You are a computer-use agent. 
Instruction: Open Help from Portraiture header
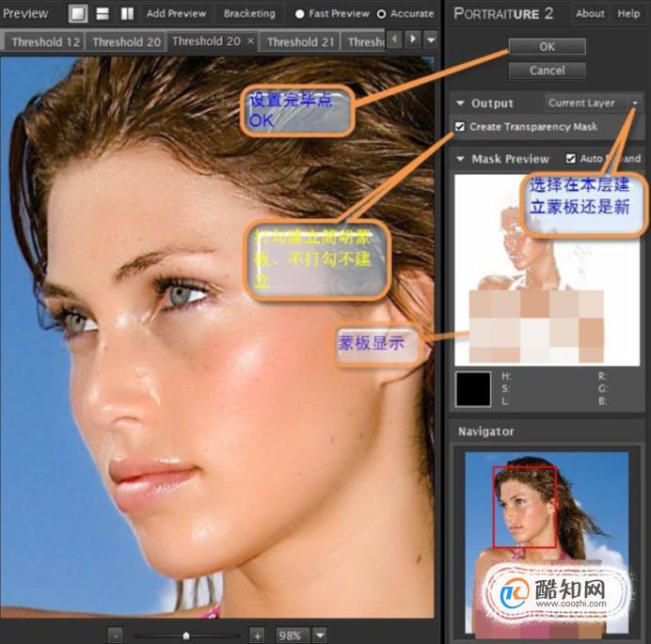[x=628, y=14]
